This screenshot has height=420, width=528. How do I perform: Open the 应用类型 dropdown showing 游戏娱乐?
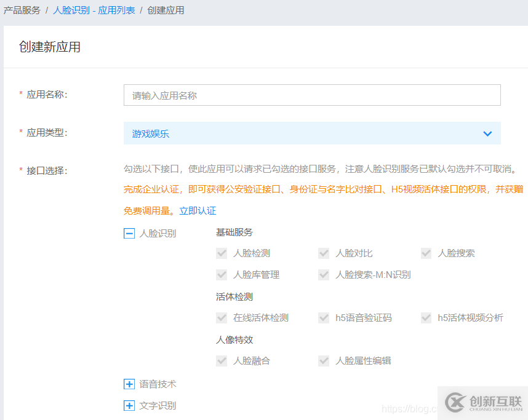point(311,133)
